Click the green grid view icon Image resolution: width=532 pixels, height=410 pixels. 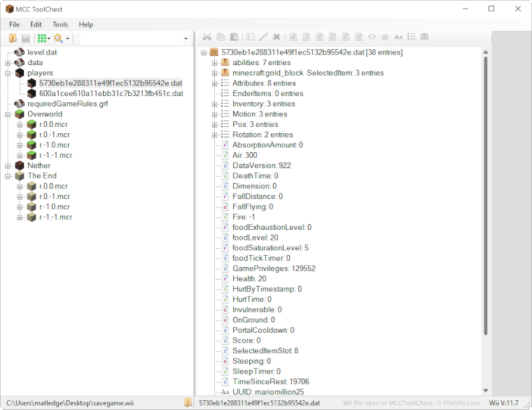(x=42, y=38)
